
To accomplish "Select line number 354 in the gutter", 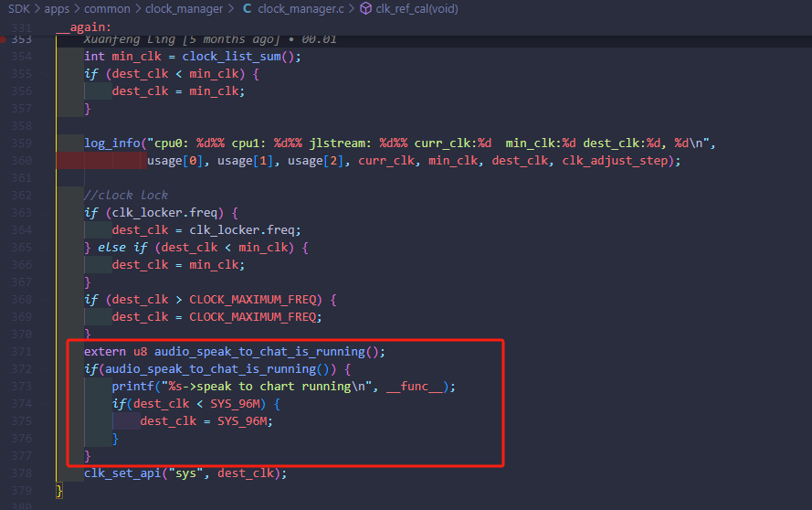I will [22, 57].
